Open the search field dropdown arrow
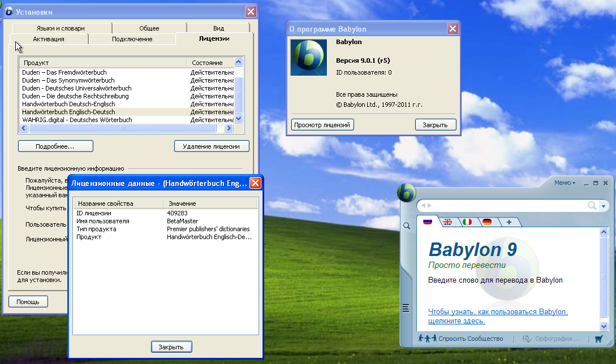This screenshot has height=364, width=616. coord(604,206)
